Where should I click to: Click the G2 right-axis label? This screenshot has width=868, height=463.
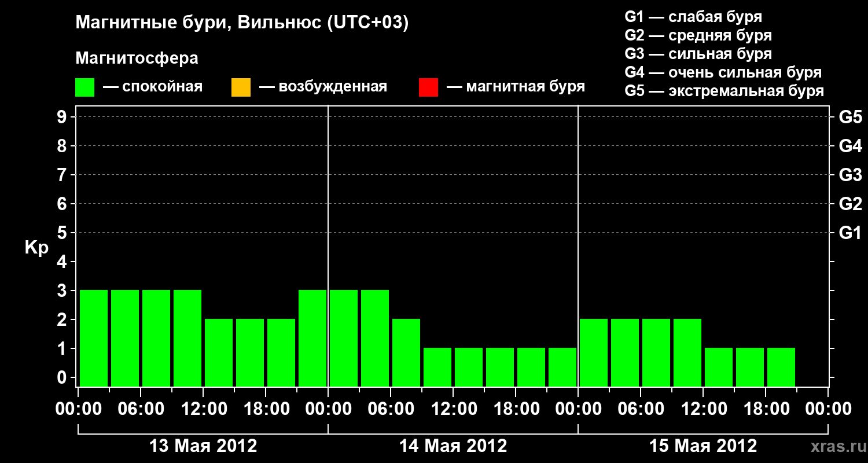850,204
